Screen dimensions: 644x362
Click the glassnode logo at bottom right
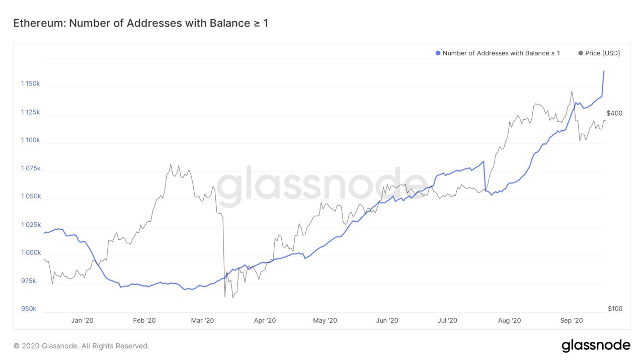[x=596, y=345]
